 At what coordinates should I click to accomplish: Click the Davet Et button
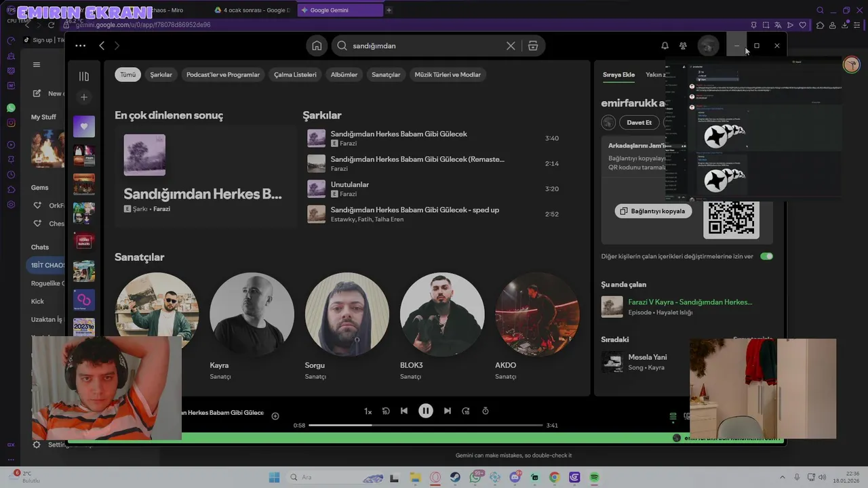(x=639, y=123)
